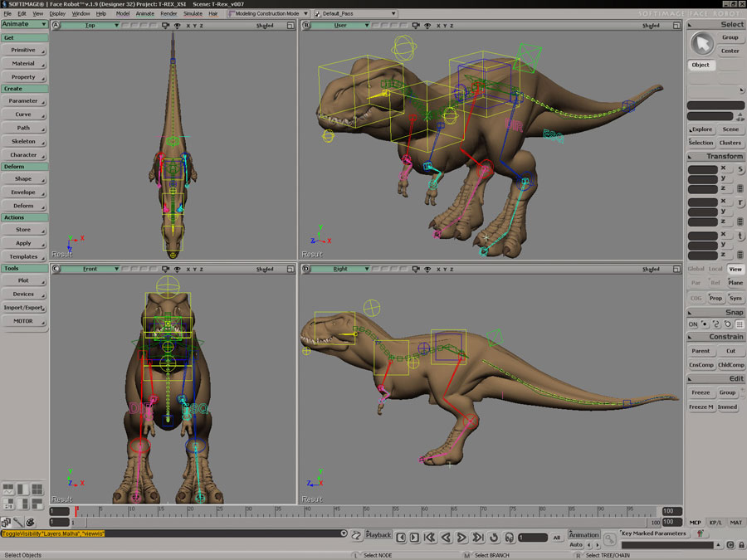The height and width of the screenshot is (560, 747).
Task: Click the Primitive button
Action: tap(24, 50)
